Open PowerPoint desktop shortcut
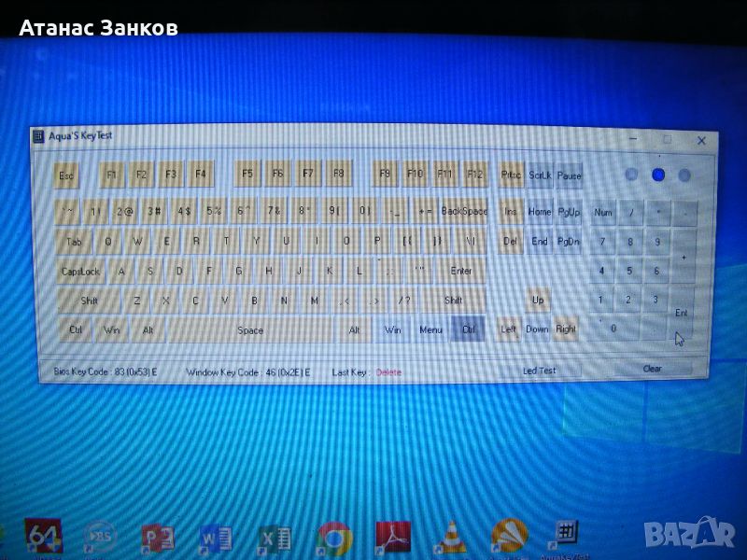747x560 pixels. pyautogui.click(x=158, y=539)
